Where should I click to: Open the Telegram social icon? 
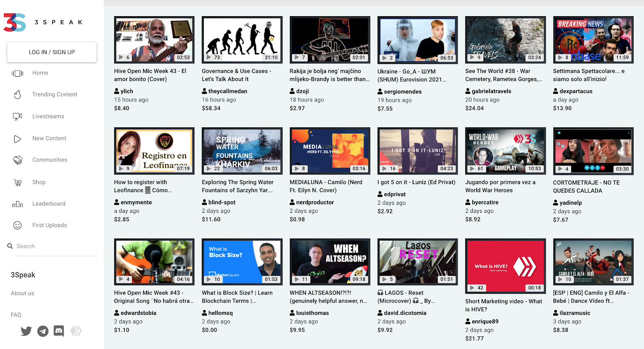[x=43, y=331]
